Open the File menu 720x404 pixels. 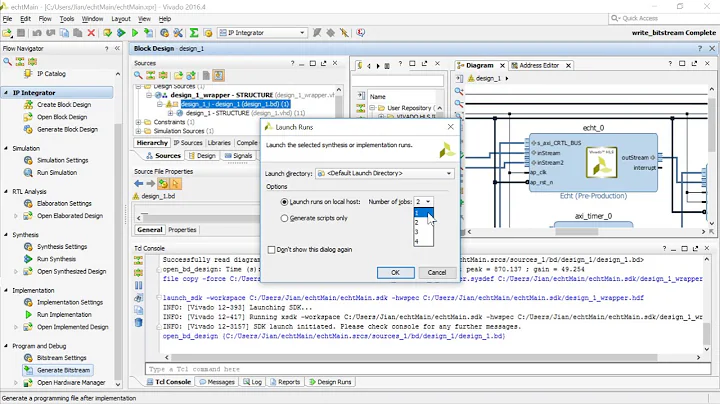coord(7,19)
